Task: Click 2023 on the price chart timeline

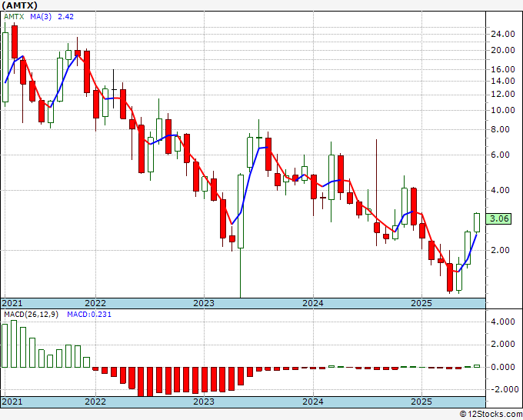Action: [x=204, y=303]
